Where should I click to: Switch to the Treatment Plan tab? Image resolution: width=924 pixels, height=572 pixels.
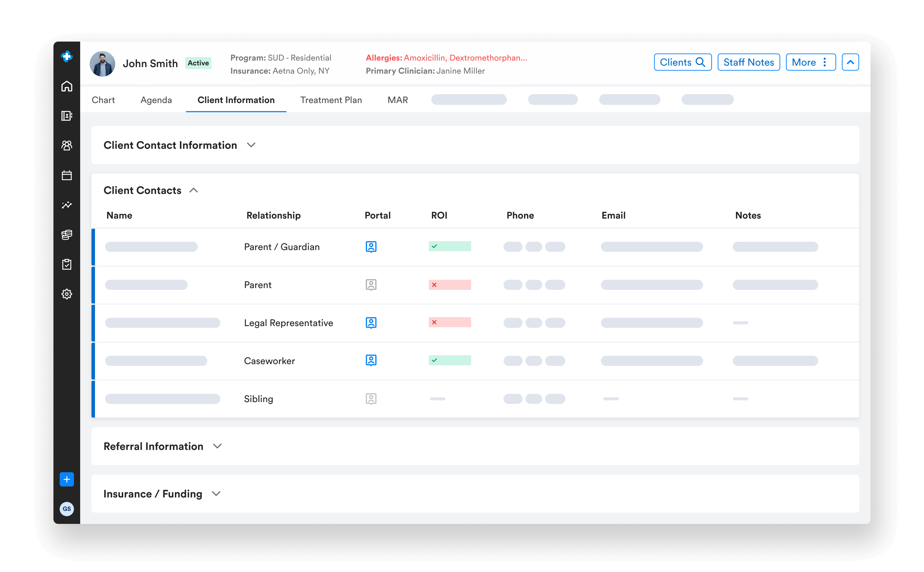coord(331,100)
